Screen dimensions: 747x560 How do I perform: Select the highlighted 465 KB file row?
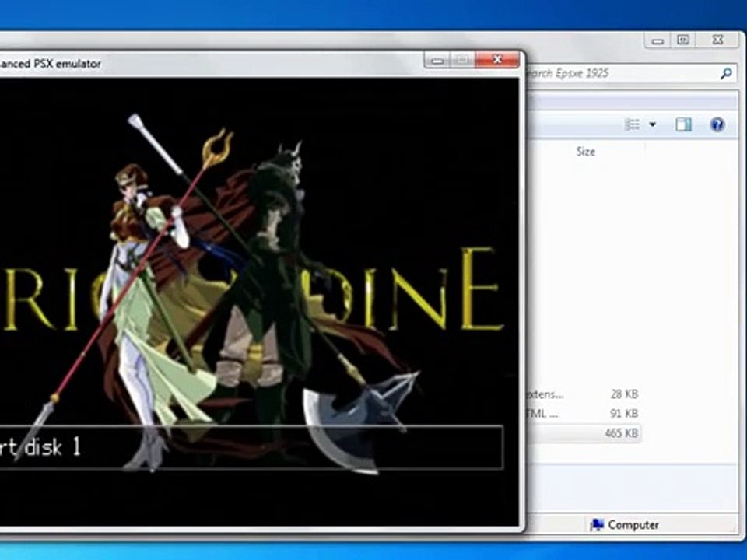(584, 433)
